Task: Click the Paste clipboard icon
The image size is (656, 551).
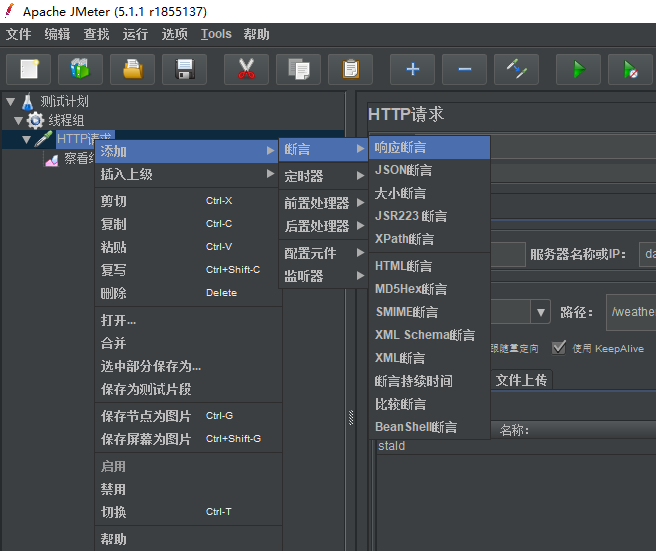Action: tap(350, 69)
